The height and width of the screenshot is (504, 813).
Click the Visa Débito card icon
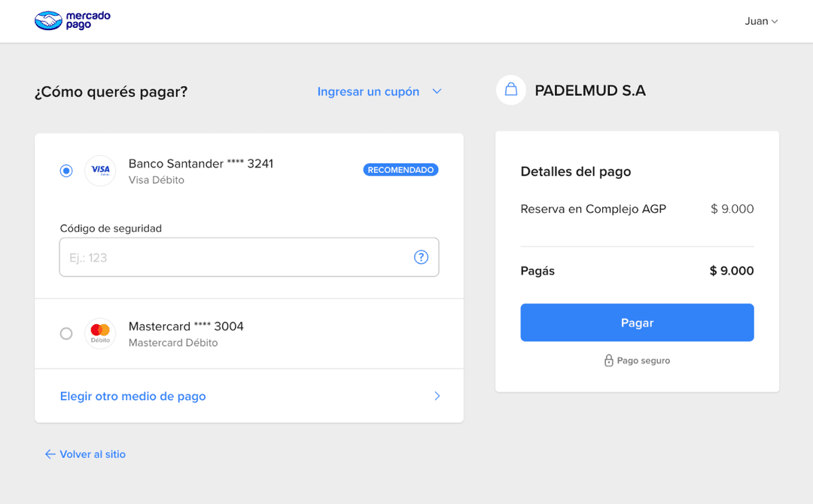click(100, 171)
